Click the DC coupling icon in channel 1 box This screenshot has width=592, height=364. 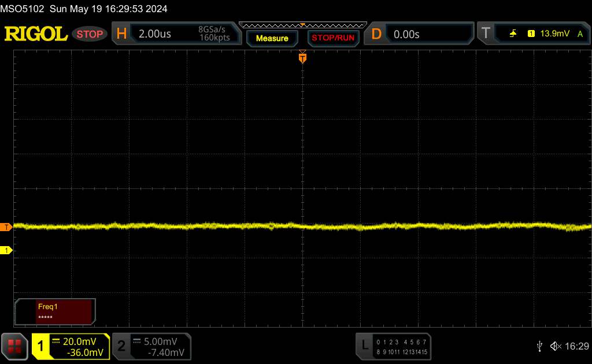56,341
